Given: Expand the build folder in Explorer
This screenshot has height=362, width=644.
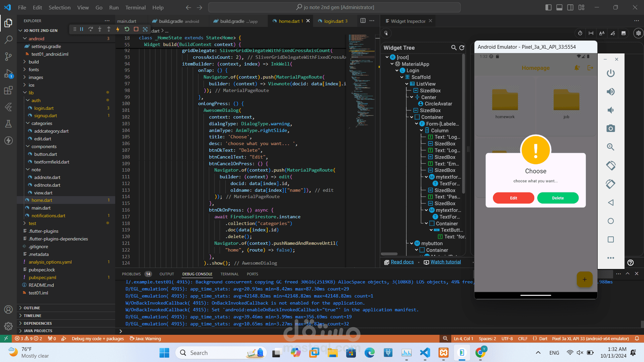Looking at the screenshot, I should tap(34, 62).
